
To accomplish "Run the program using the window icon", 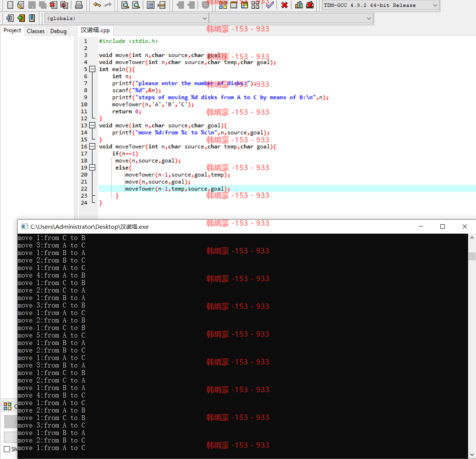I will pos(233,5).
